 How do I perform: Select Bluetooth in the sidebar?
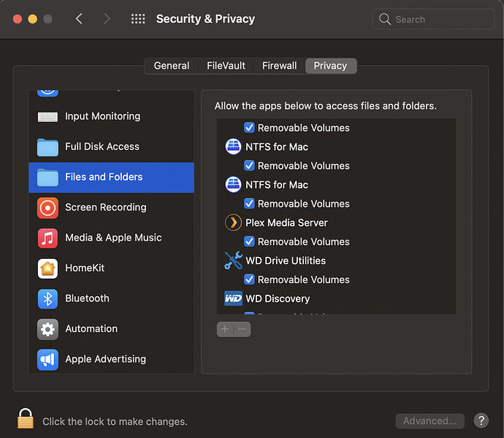coord(111,299)
